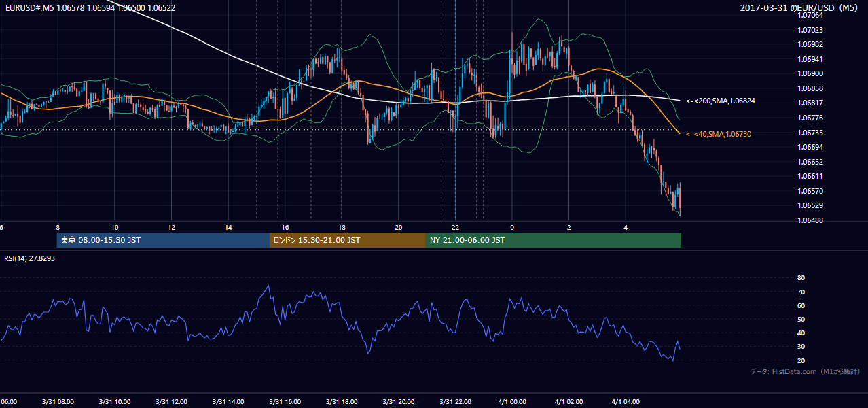Viewport: 868px width, 408px height.
Task: Click the 3/31 22:00 time label
Action: coord(455,402)
